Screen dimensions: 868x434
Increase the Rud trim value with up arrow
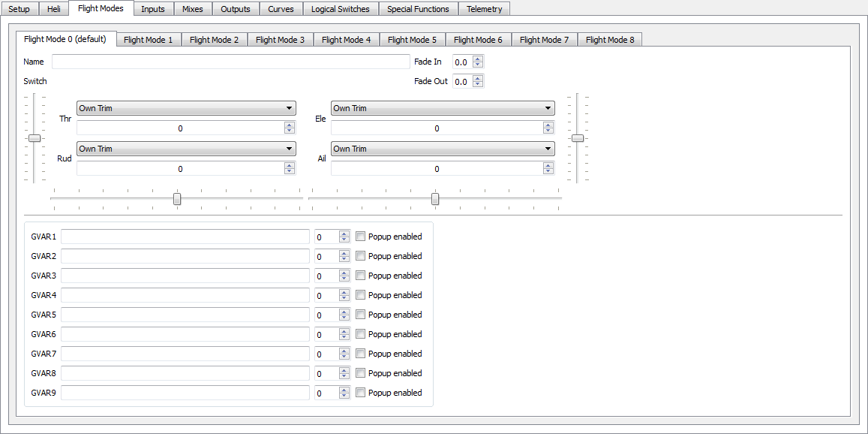(x=290, y=166)
